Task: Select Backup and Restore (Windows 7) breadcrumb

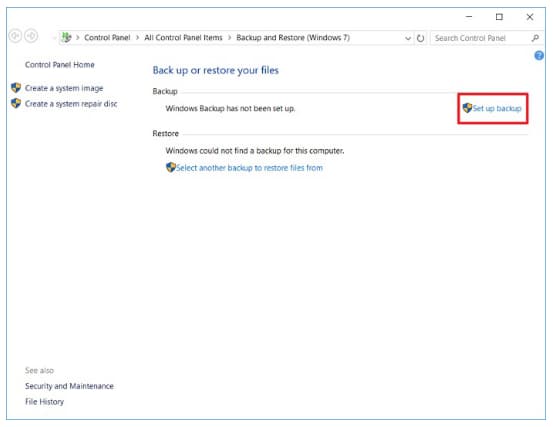Action: click(293, 37)
